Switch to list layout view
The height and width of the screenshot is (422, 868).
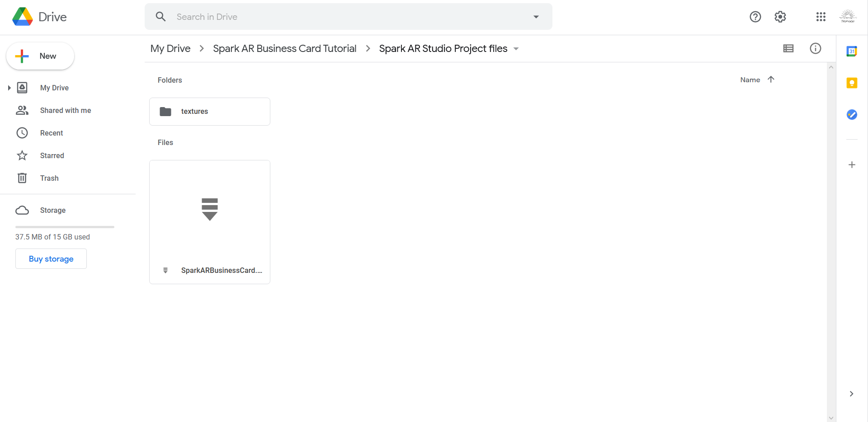point(788,48)
